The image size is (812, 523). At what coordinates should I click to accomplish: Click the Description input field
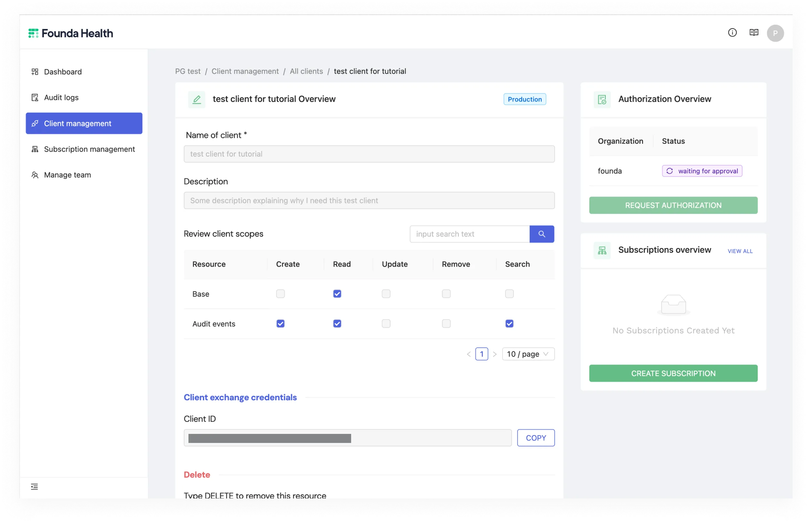[x=369, y=200]
